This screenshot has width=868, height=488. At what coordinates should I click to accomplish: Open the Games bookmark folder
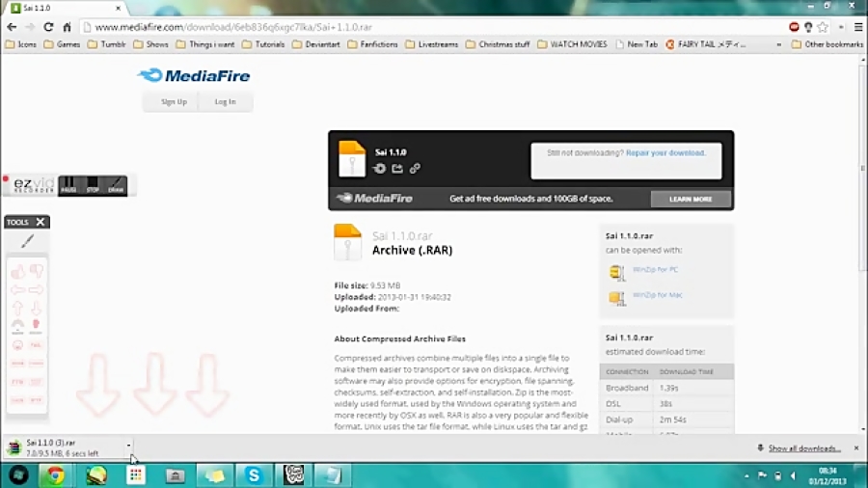(x=62, y=44)
